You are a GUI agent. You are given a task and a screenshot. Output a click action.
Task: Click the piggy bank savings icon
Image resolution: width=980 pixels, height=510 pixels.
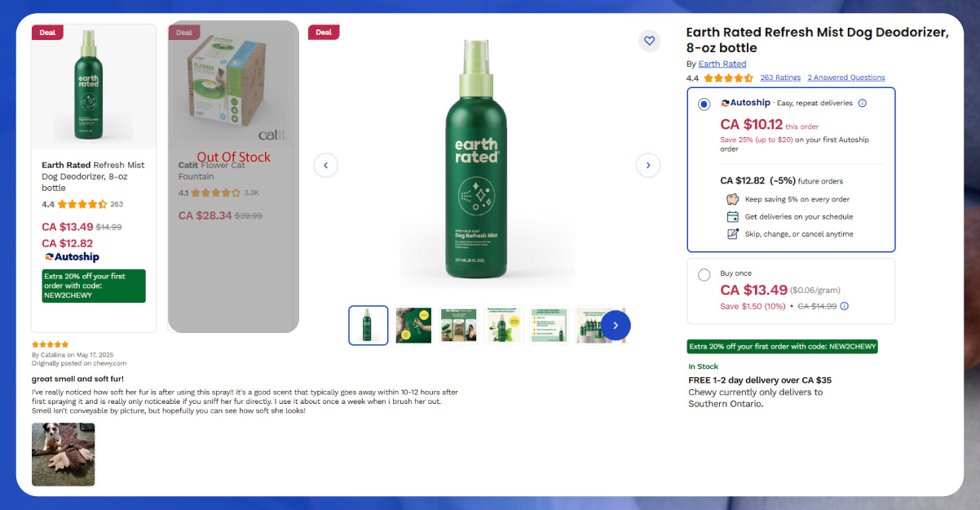tap(732, 199)
